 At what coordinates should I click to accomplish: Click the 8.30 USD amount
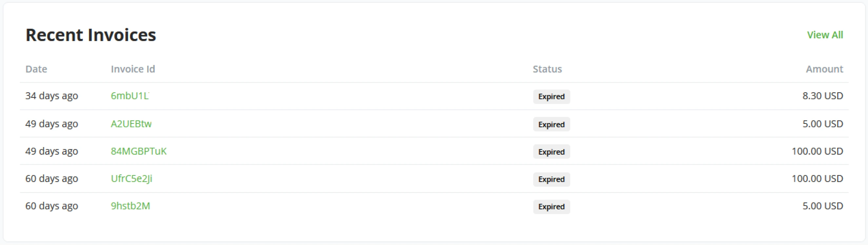coord(822,96)
